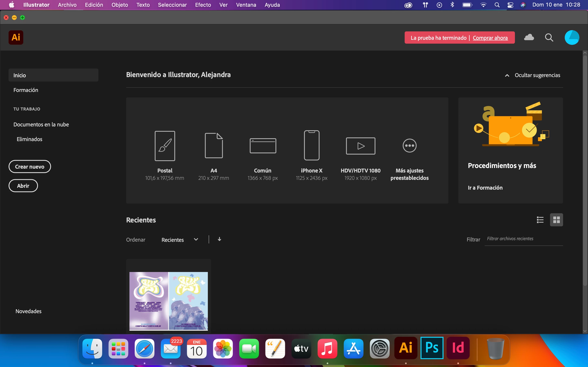Open the user profile avatar menu
Image resolution: width=588 pixels, height=367 pixels.
571,38
